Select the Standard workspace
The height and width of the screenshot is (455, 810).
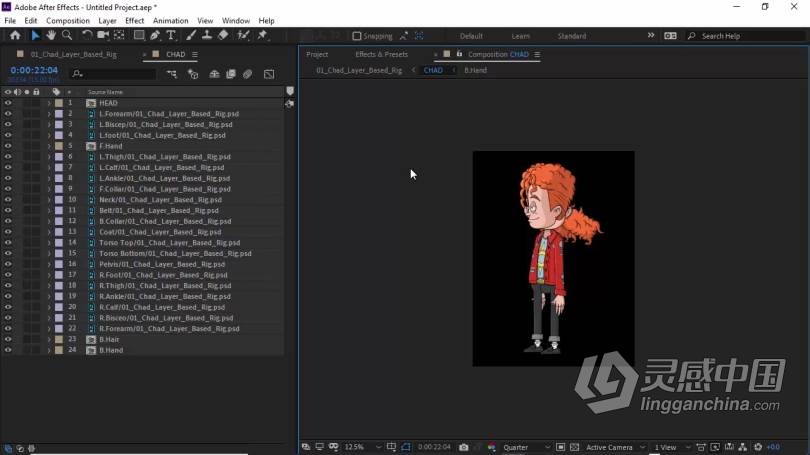point(571,36)
